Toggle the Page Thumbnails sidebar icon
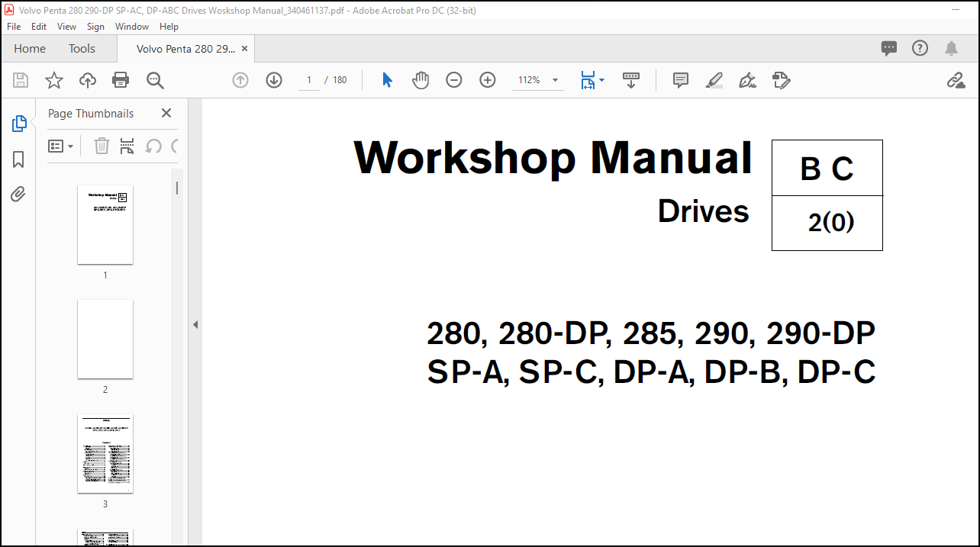 pos(19,124)
